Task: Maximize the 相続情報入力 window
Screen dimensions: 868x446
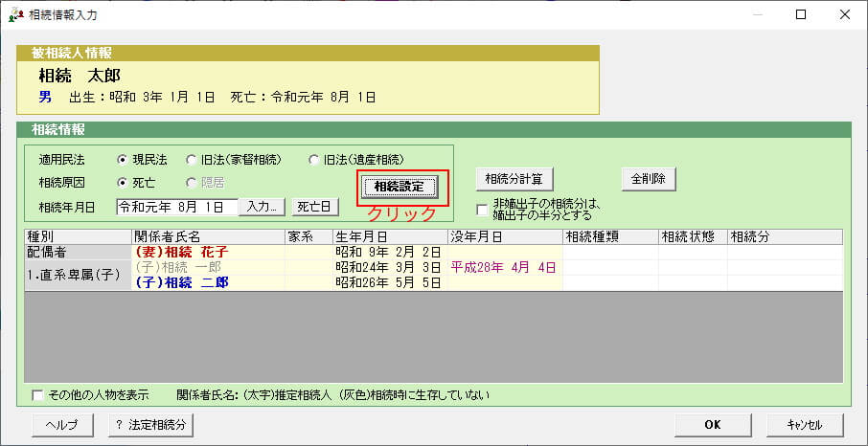Action: (x=801, y=15)
